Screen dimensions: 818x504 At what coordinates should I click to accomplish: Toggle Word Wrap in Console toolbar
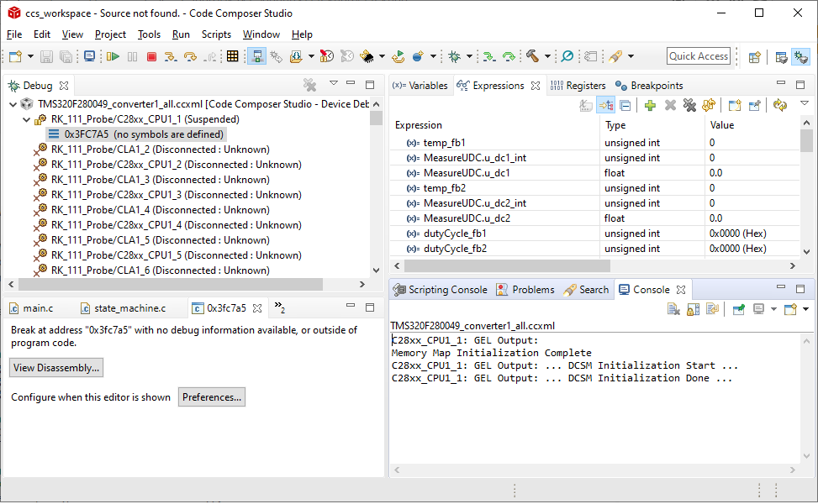pos(712,310)
